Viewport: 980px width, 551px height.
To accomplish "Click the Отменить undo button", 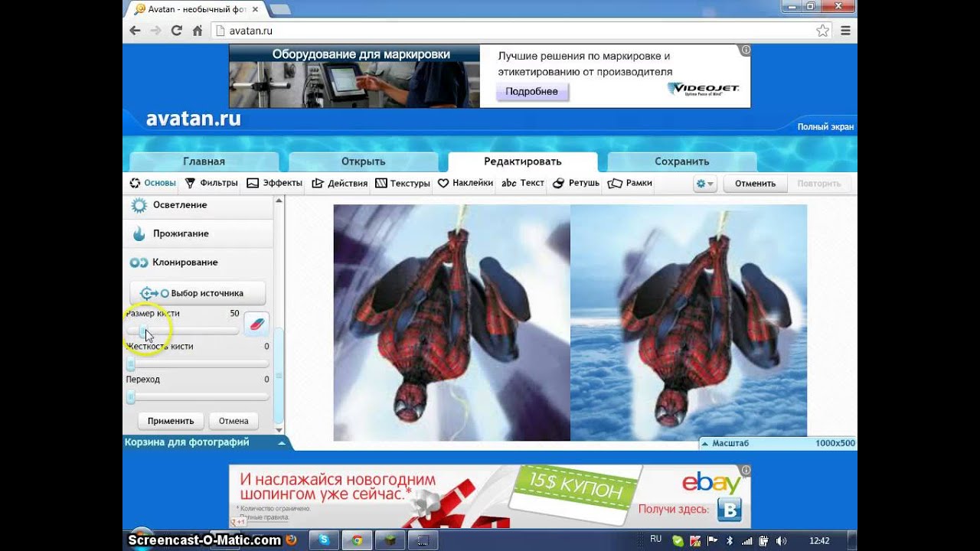I will [x=755, y=184].
